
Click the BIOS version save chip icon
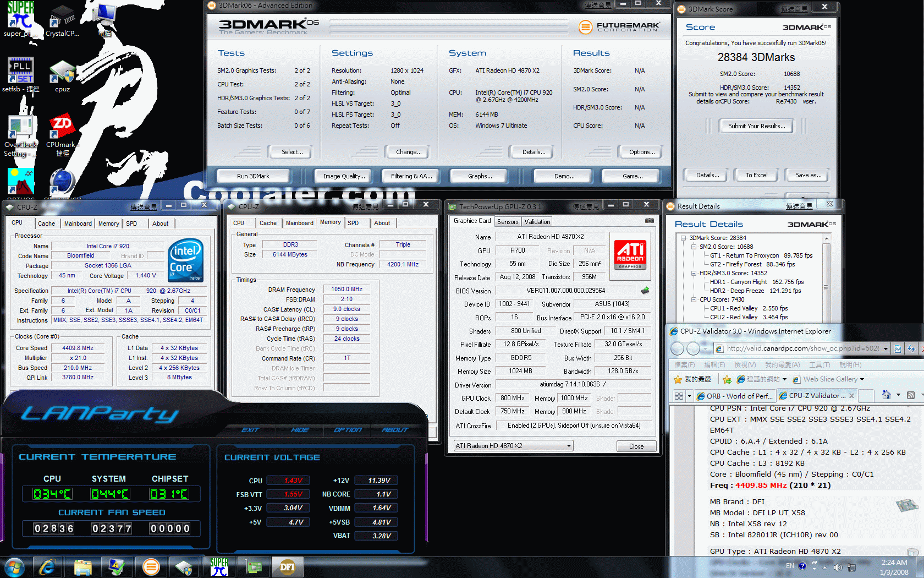pyautogui.click(x=645, y=291)
